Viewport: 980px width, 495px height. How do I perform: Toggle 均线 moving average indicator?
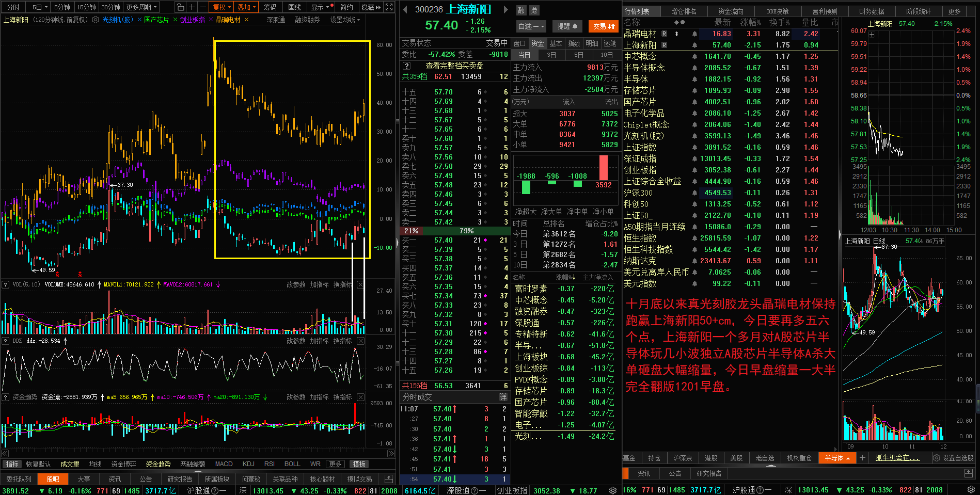coord(96,464)
